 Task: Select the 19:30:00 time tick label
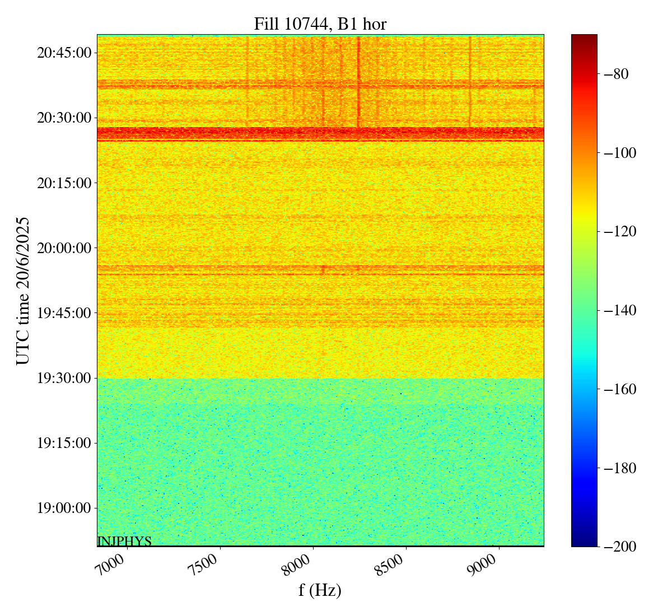pos(64,378)
